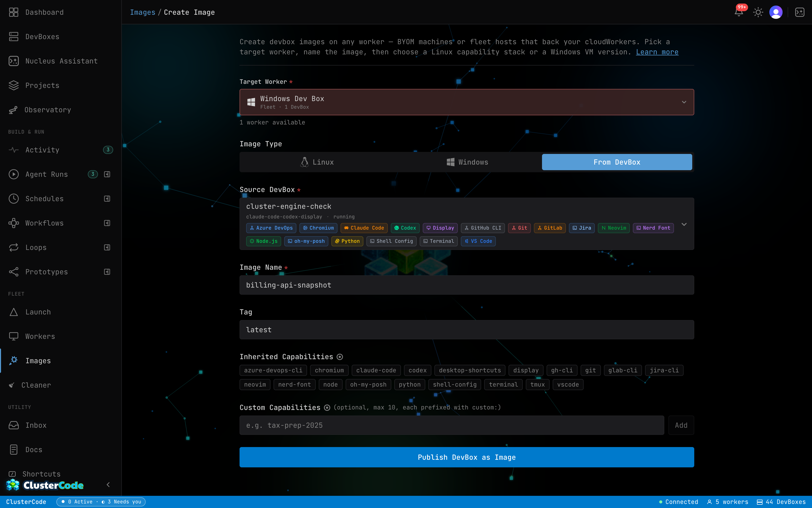
Task: Open Prototypes side panel icon
Action: (x=107, y=272)
